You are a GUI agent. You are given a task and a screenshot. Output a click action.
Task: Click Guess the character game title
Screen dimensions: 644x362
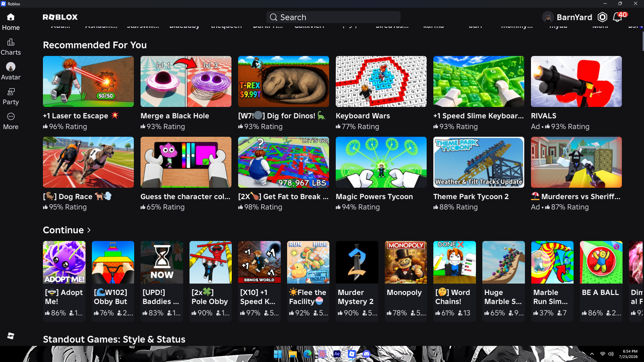pos(185,197)
